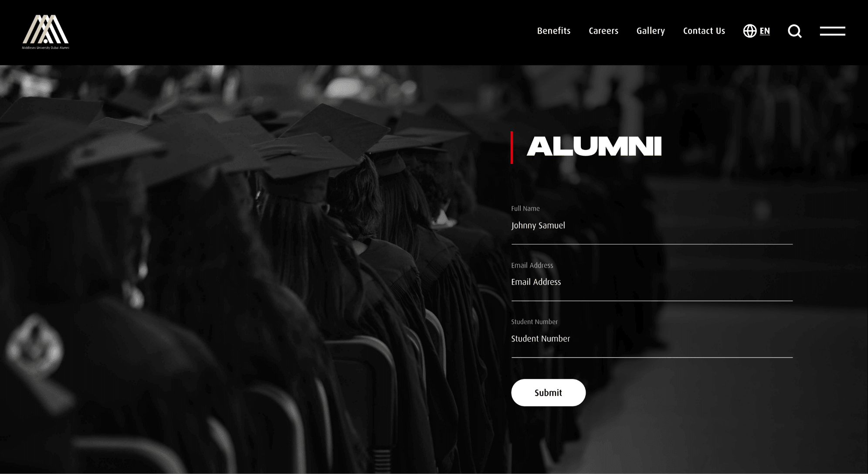The image size is (868, 474).
Task: Open the hamburger menu
Action: [832, 31]
